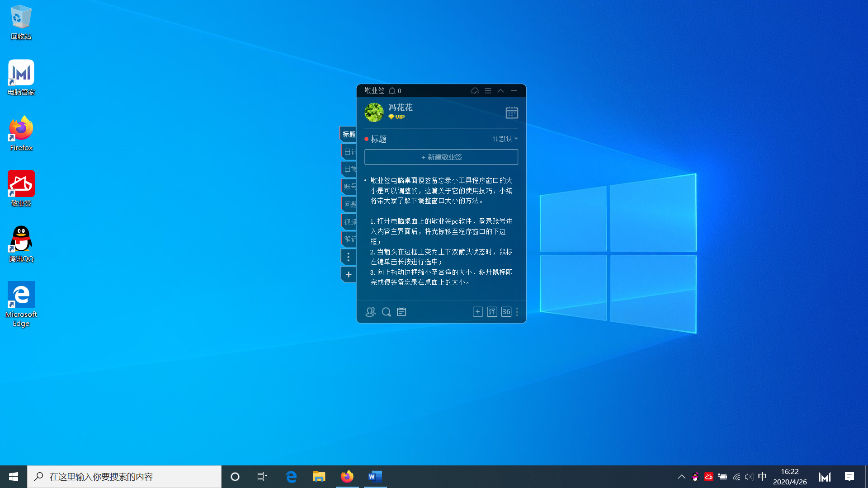This screenshot has width=868, height=488.
Task: Add a new category with the plus tab
Action: [348, 274]
